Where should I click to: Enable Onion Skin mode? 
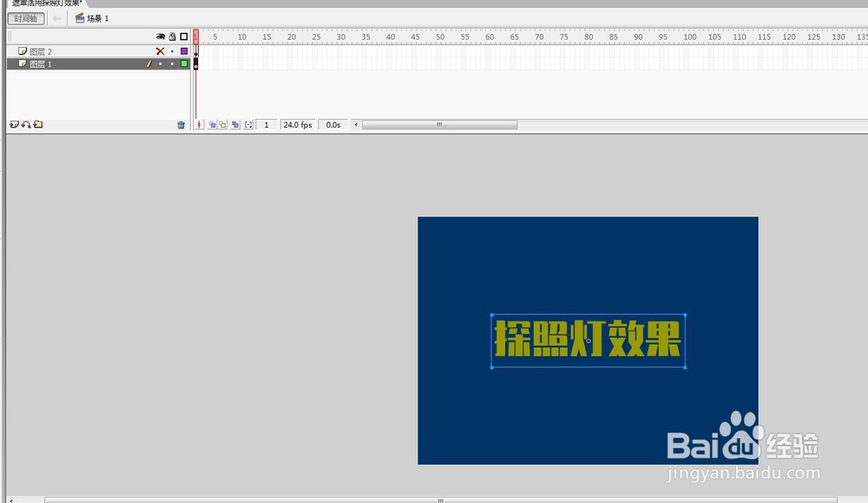(x=213, y=124)
